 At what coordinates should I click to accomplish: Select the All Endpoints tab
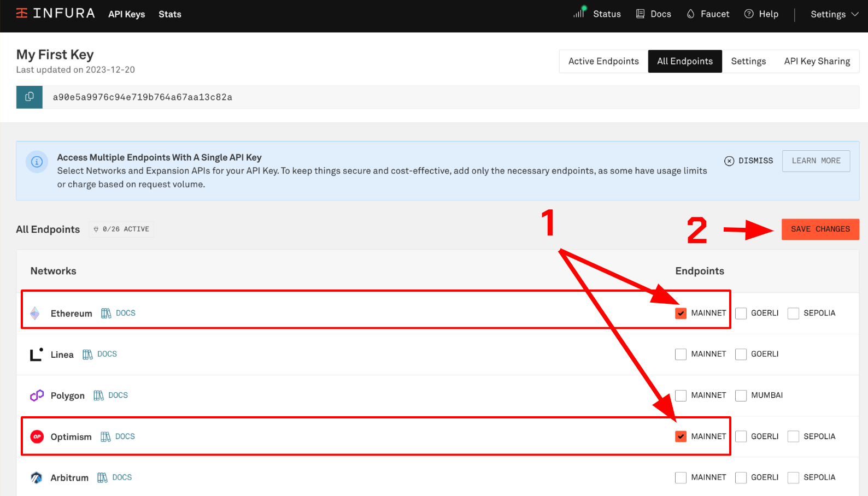tap(685, 61)
